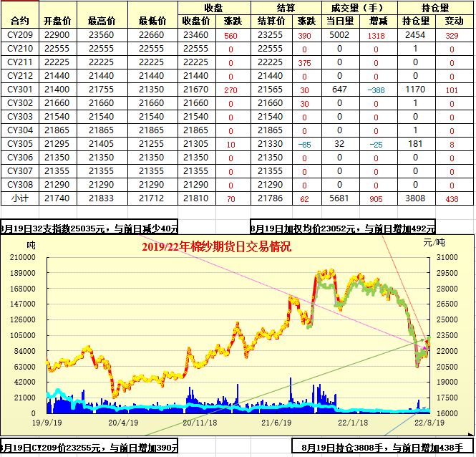Click the subtotal volume cell 5681
The width and height of the screenshot is (476, 457).
pyautogui.click(x=339, y=198)
